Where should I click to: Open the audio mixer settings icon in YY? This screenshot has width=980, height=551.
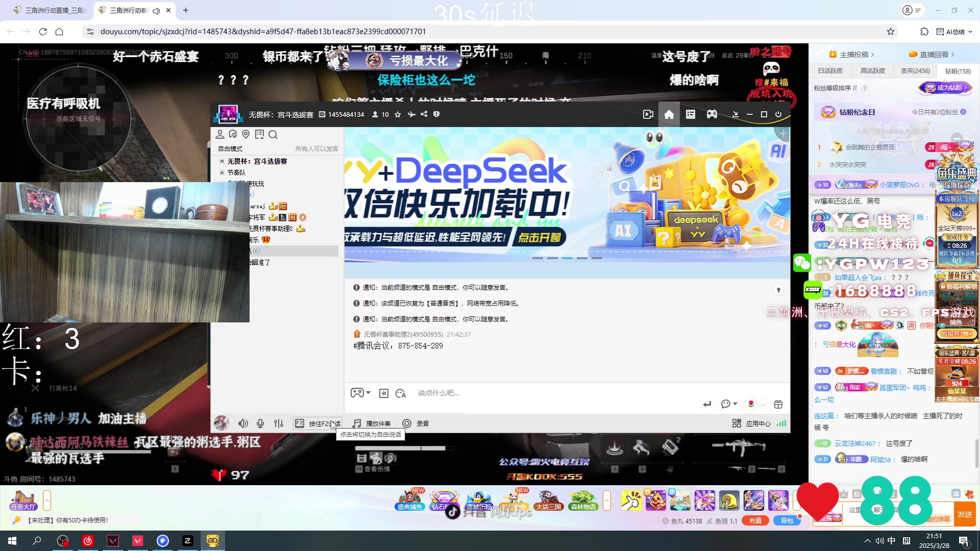[279, 423]
